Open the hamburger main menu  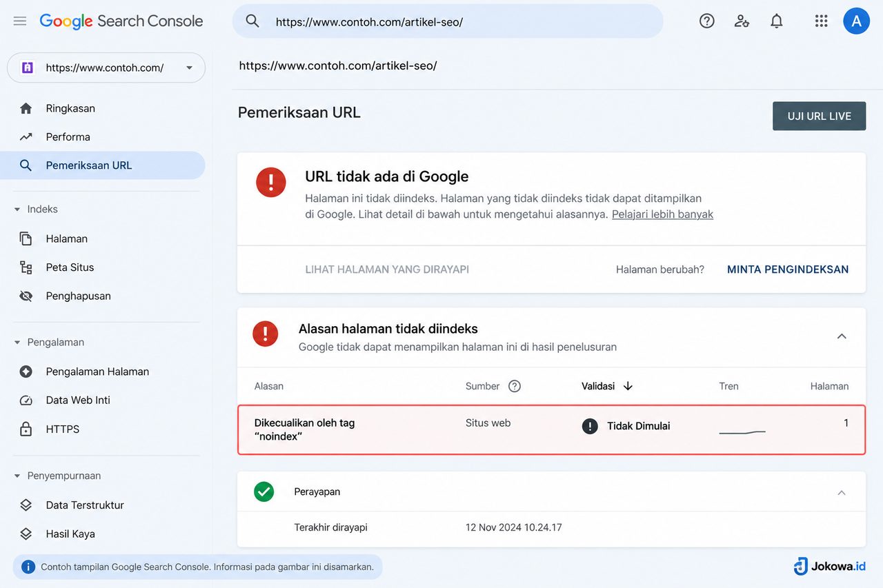click(20, 21)
